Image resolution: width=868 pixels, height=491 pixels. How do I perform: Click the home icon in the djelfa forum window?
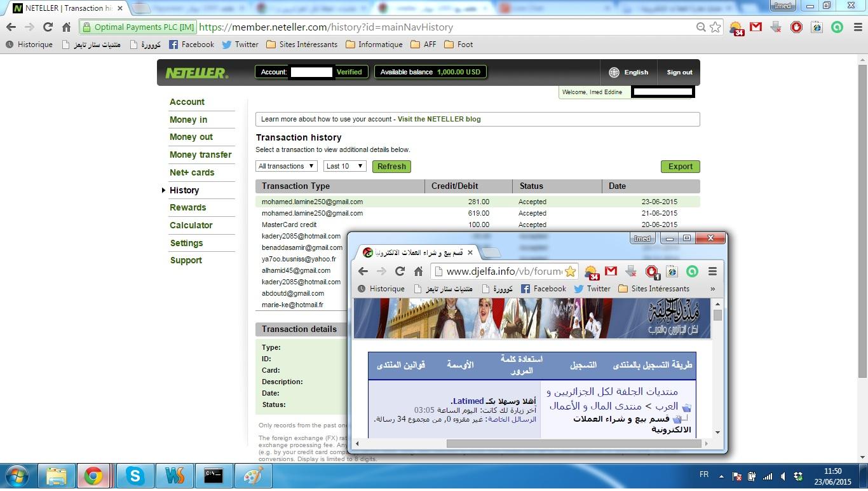pos(418,271)
